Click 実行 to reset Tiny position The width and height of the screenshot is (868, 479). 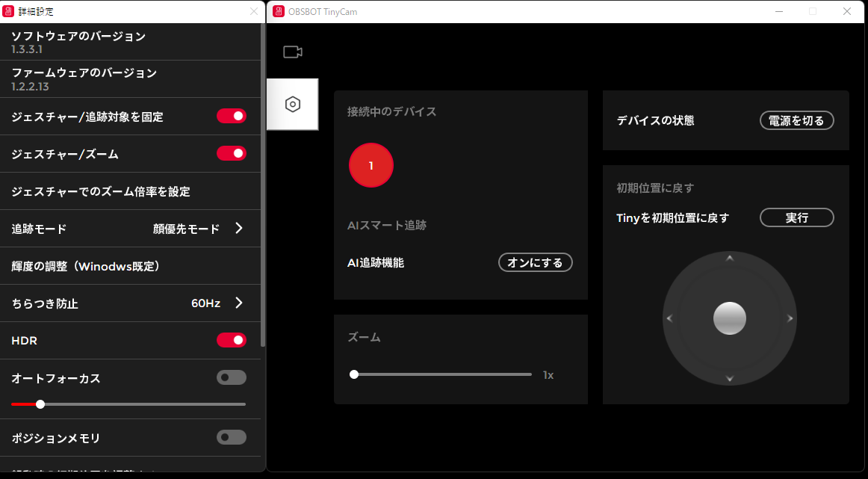coord(796,217)
